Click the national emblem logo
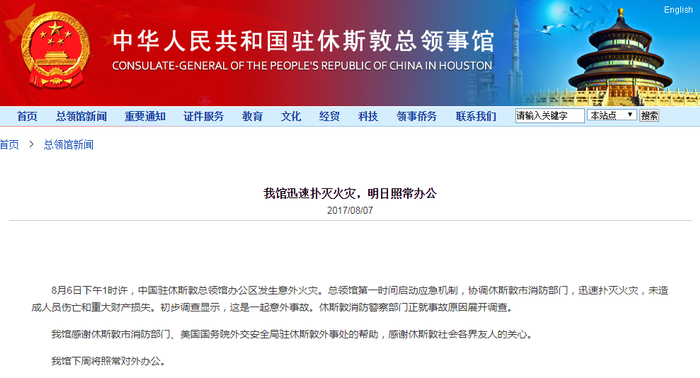Image resolution: width=700 pixels, height=378 pixels. [55, 50]
